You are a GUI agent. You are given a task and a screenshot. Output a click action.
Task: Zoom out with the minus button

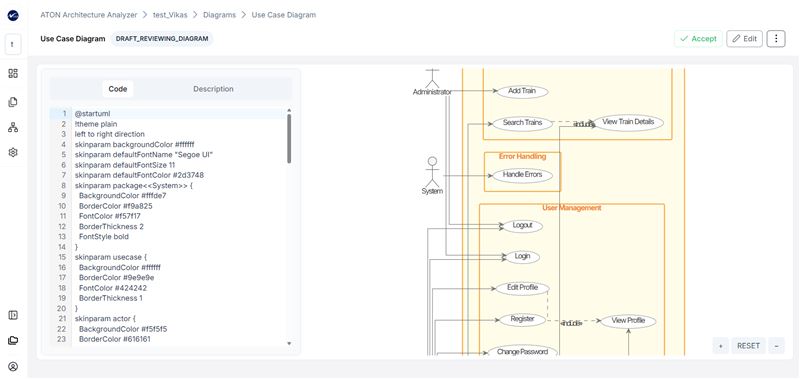click(776, 345)
